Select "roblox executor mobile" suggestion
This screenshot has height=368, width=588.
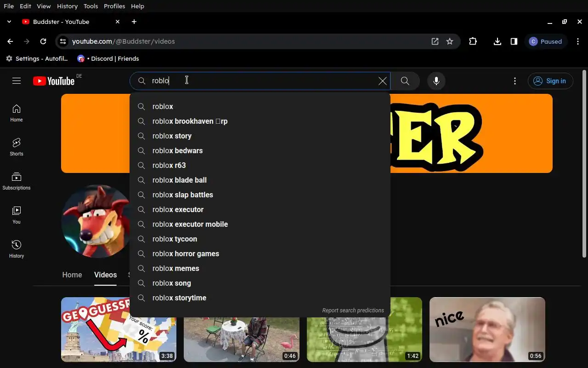tap(260, 224)
